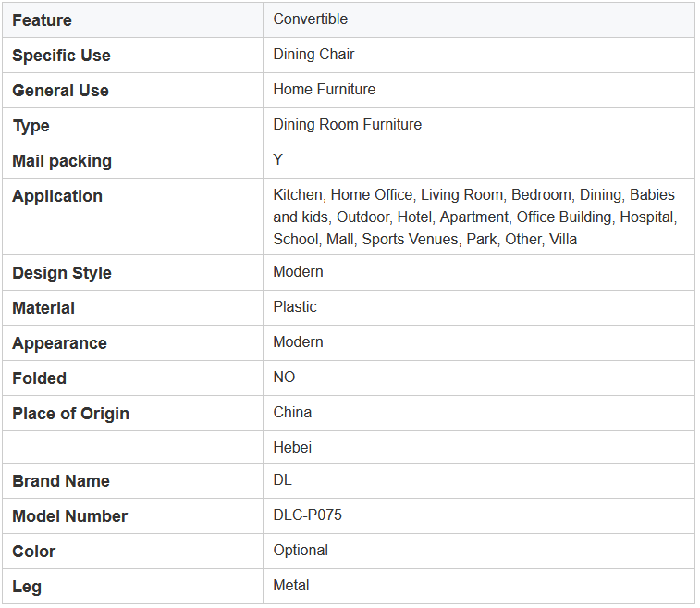Click the Design Style label
This screenshot has width=700, height=608.
(62, 273)
